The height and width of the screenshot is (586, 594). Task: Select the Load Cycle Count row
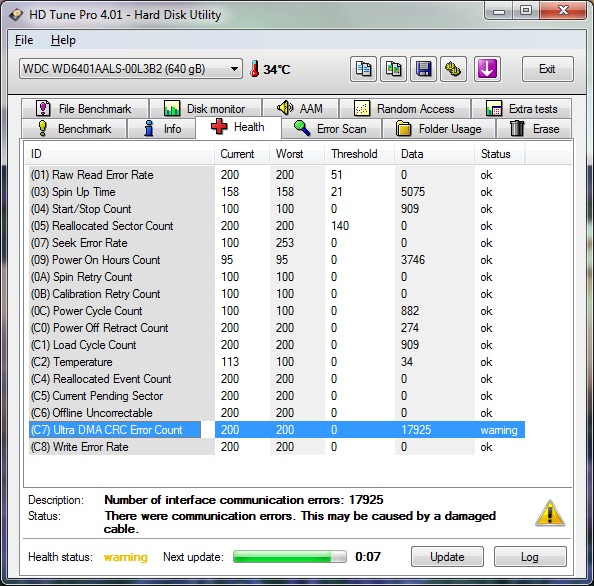click(x=277, y=345)
